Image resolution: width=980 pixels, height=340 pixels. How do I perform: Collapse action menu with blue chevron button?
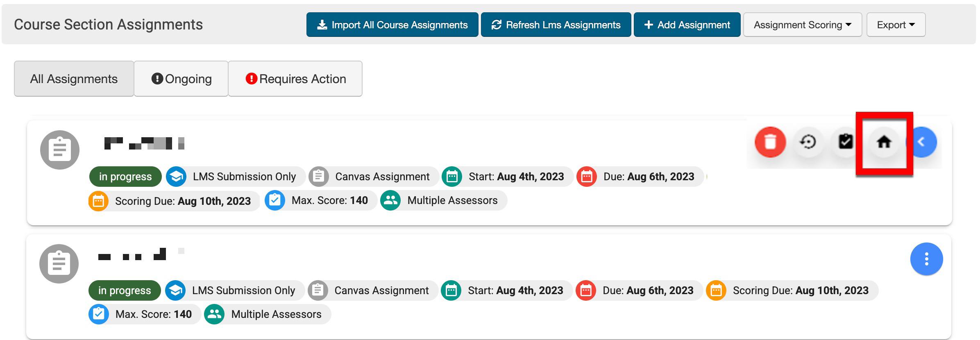[923, 142]
